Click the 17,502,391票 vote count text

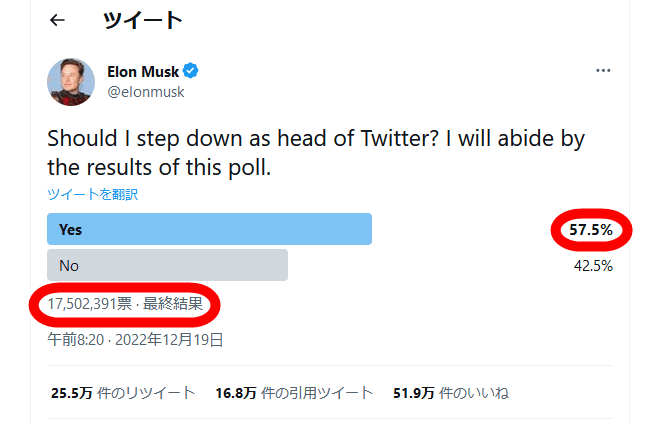click(x=90, y=304)
